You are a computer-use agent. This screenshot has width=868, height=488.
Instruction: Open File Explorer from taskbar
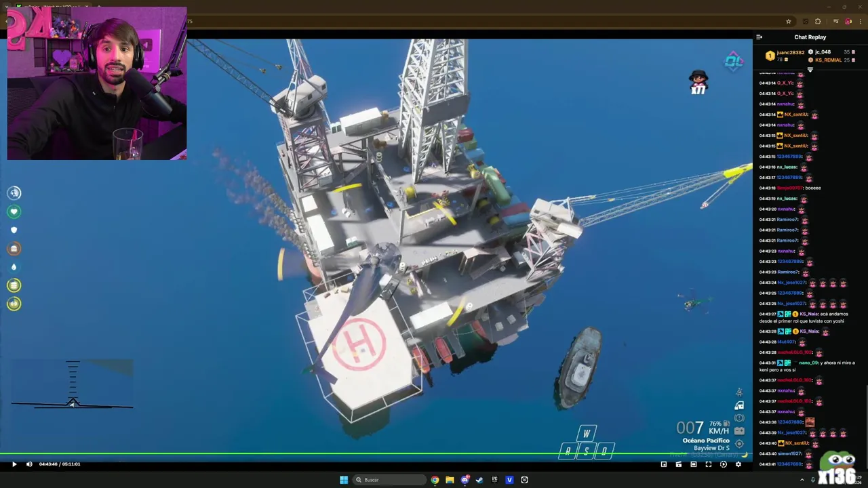pyautogui.click(x=450, y=480)
